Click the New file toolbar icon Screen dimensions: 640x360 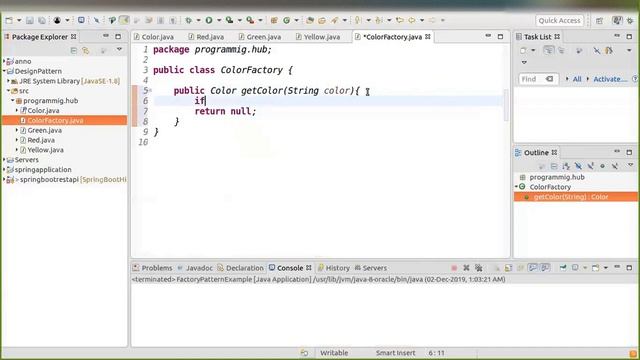[x=9, y=20]
